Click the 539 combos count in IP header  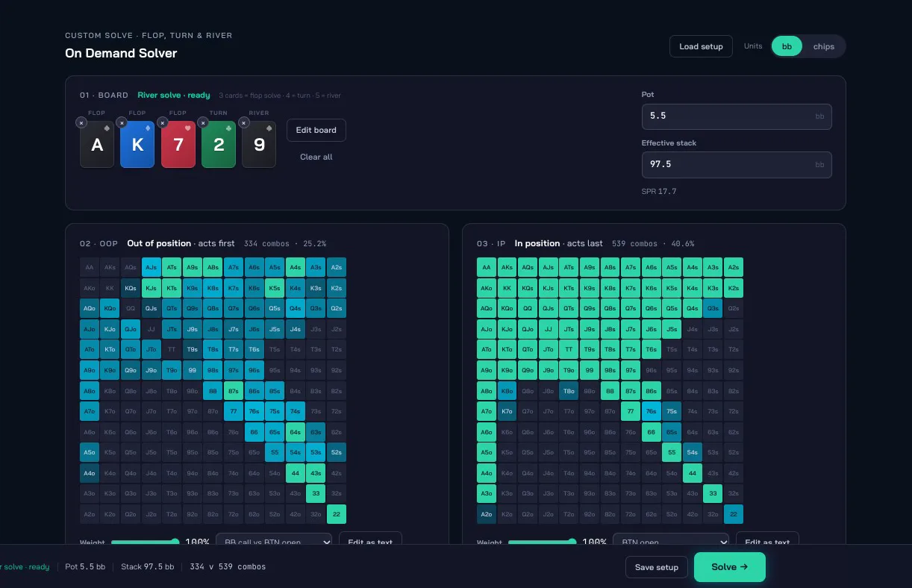pos(634,244)
